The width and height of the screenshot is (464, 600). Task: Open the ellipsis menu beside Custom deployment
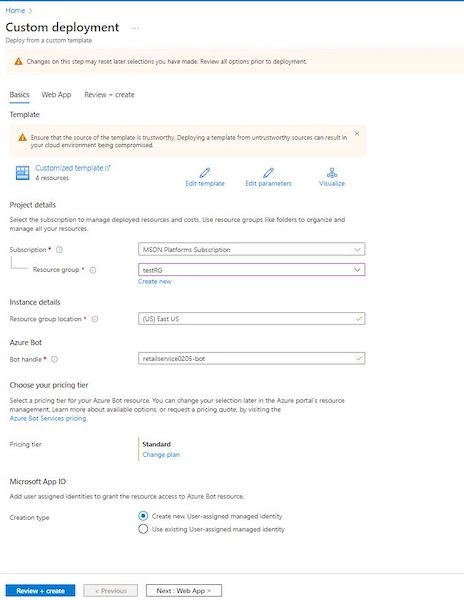[135, 28]
